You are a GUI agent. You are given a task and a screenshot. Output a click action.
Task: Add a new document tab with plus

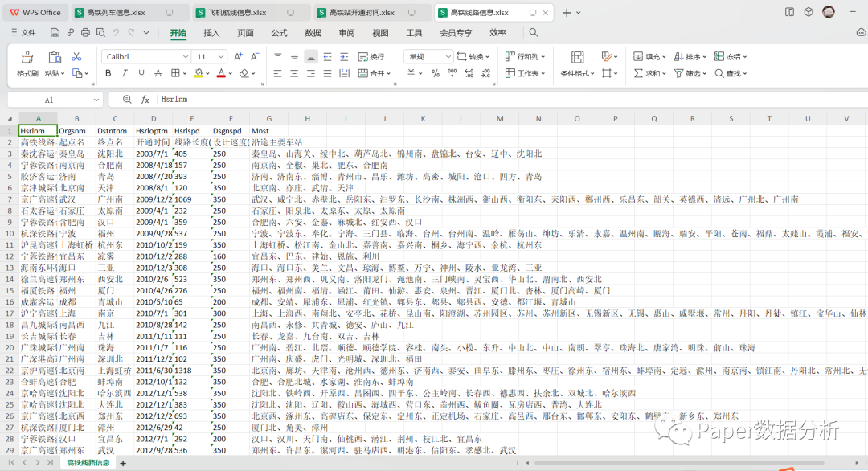pos(567,12)
